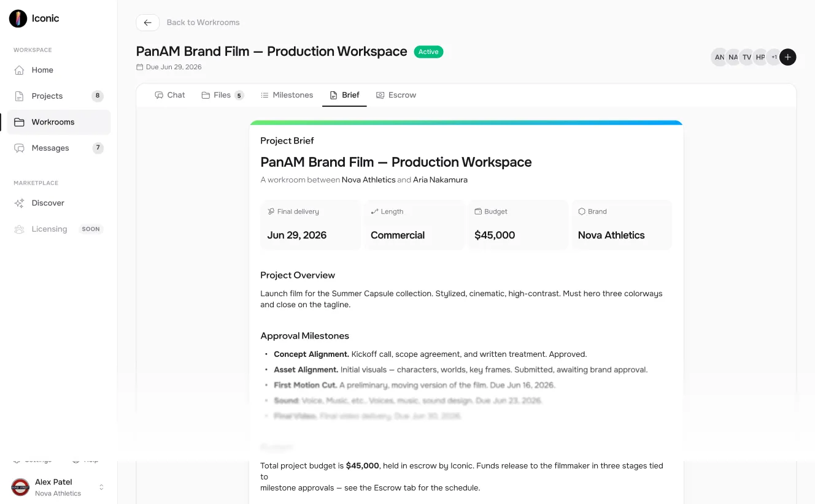Screen dimensions: 815x504
Task: Select the Home icon in sidebar
Action: click(x=20, y=70)
